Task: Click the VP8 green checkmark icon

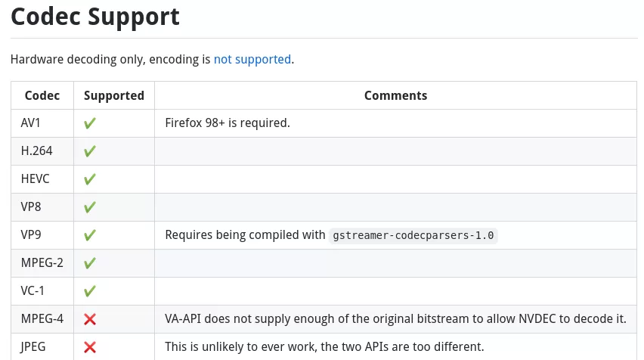Action: [89, 207]
